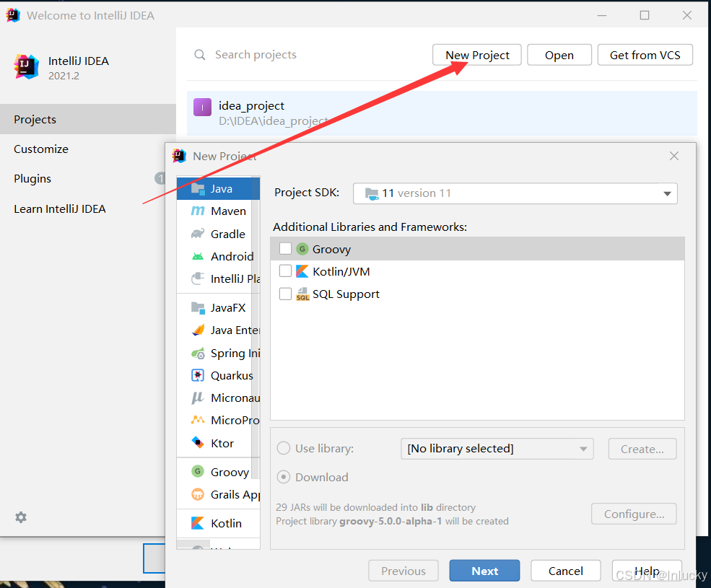Open the Projects tab in Welcome sidebar
This screenshot has width=711, height=588.
point(88,119)
